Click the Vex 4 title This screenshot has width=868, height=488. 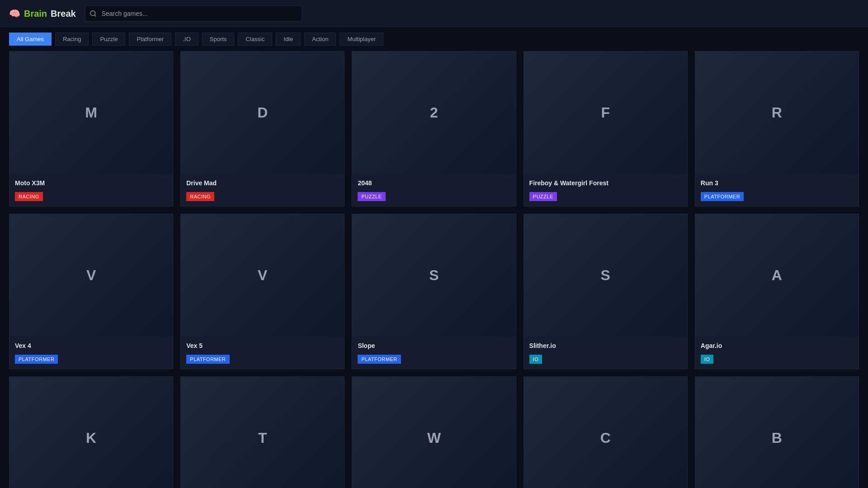click(23, 346)
